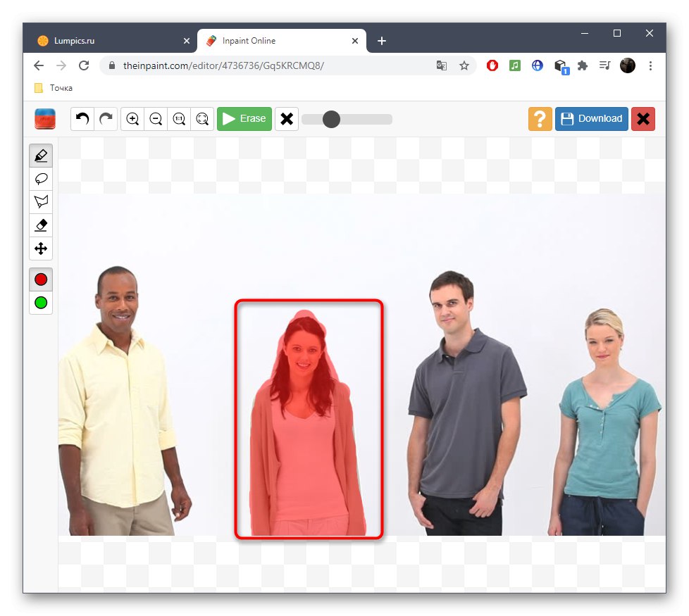
Task: Select the move/pan tool
Action: coord(41,249)
